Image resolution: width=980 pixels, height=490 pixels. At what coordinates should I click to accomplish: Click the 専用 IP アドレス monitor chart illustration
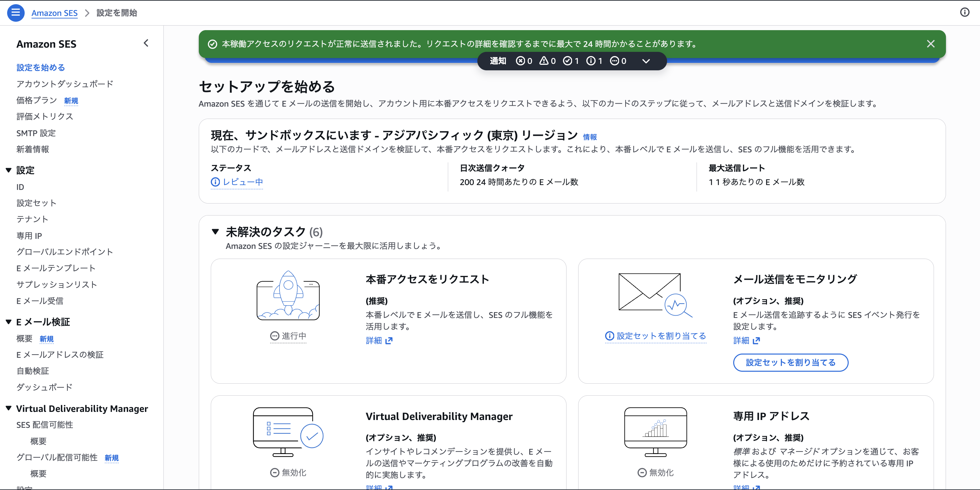tap(655, 432)
